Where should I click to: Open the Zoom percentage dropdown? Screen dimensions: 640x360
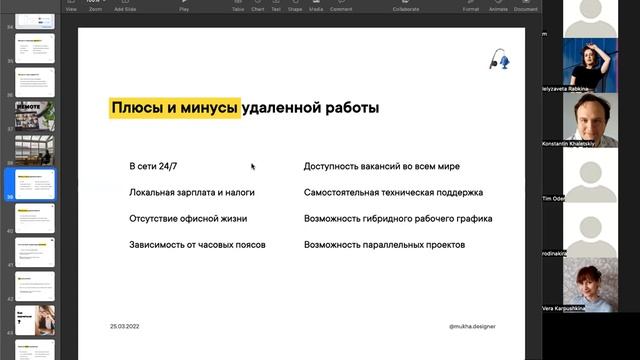95,5
